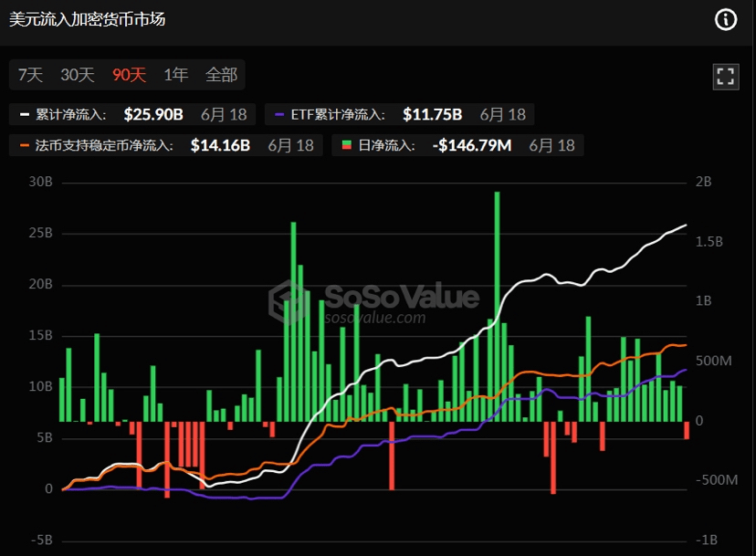Select the 1年 time range
The image size is (756, 556).
[x=175, y=75]
